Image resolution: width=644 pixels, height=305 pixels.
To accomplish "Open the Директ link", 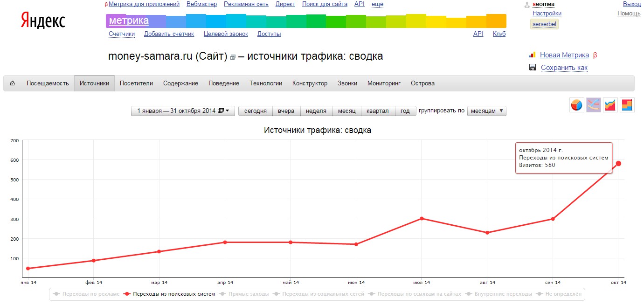I will (285, 4).
